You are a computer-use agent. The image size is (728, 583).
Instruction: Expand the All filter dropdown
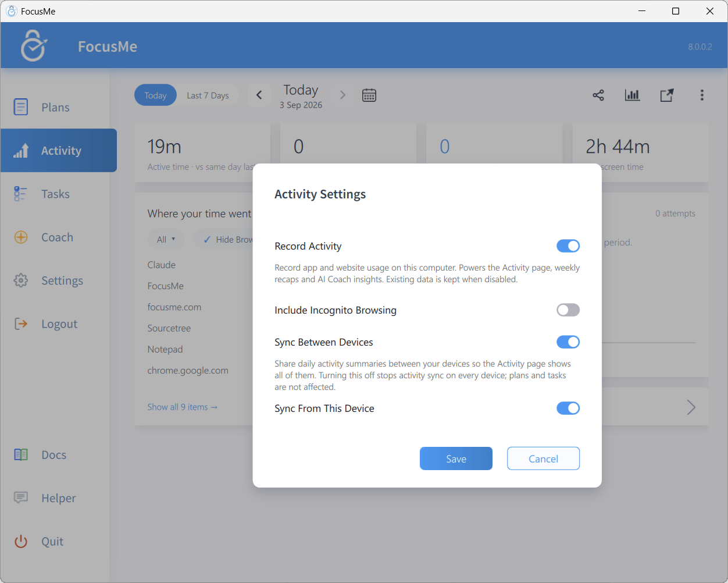point(166,240)
